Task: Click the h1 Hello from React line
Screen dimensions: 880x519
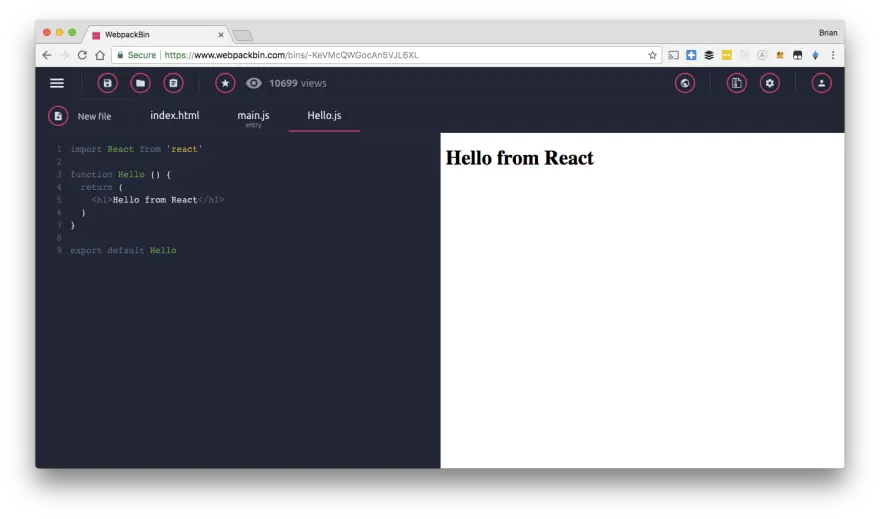Action: point(158,200)
